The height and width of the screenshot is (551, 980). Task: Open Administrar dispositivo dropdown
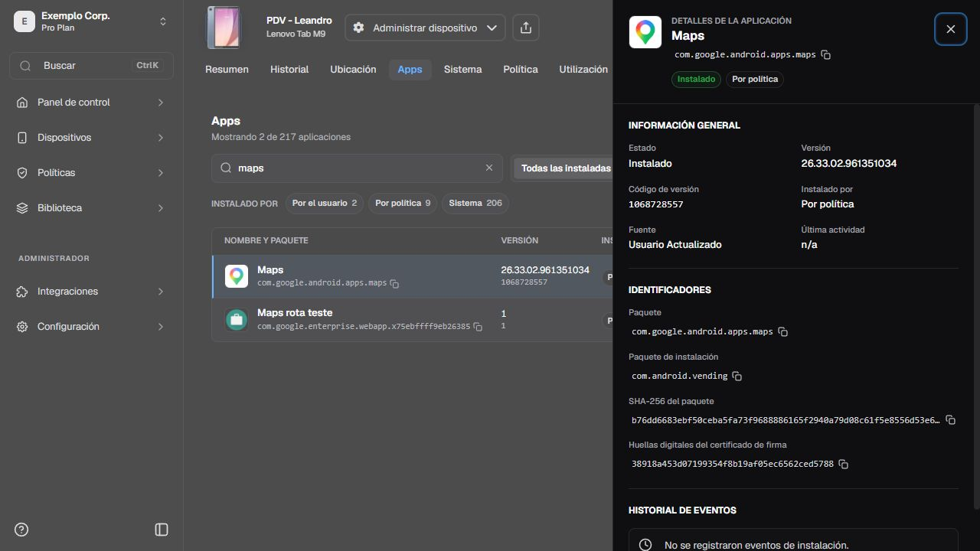click(x=425, y=28)
